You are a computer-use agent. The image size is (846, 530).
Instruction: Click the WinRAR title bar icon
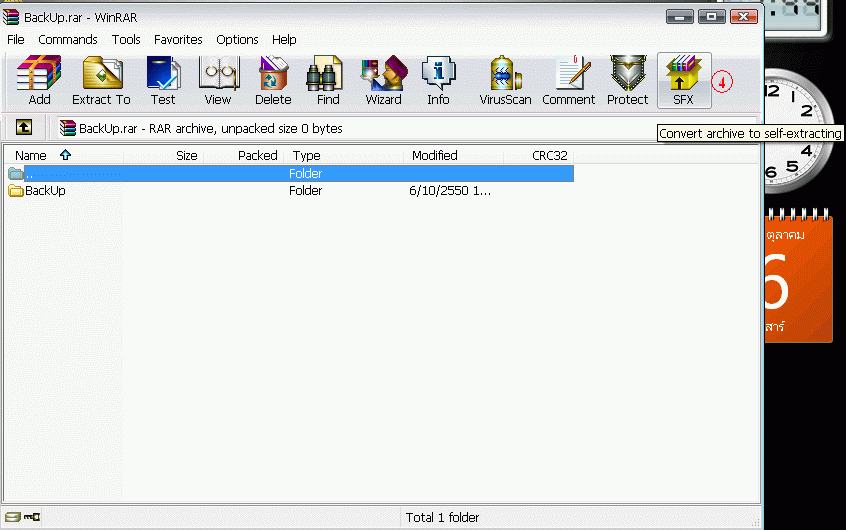[x=11, y=17]
